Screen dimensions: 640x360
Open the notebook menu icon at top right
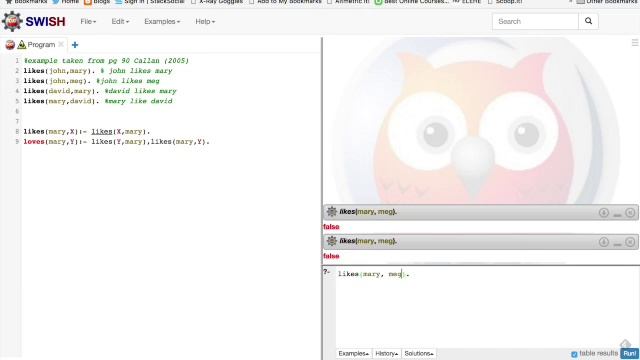[x=635, y=42]
